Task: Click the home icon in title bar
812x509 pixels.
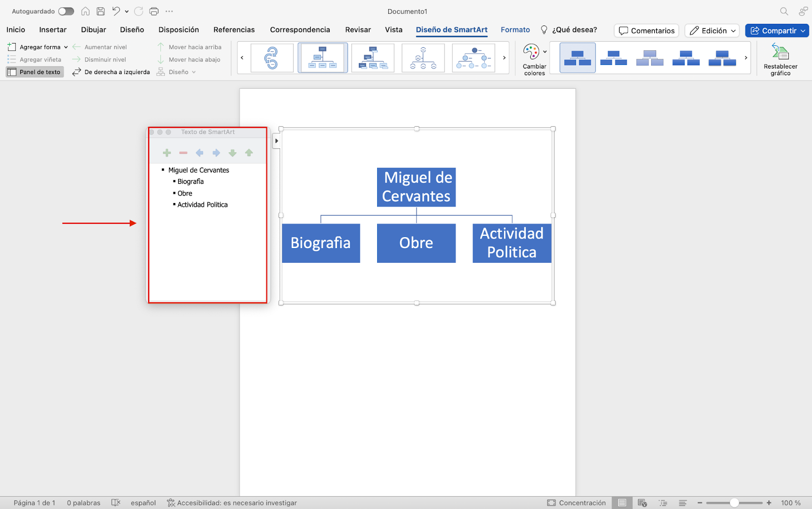Action: coord(85,11)
